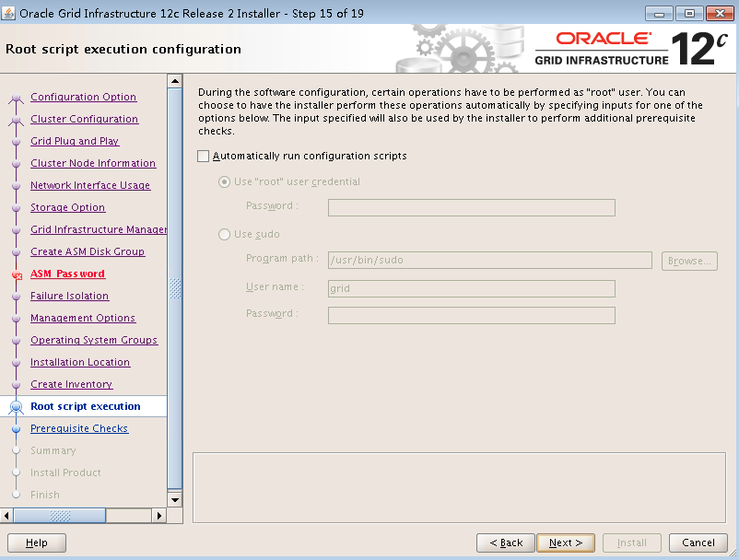The image size is (739, 560).
Task: Click the sudo User name field
Action: pos(471,288)
